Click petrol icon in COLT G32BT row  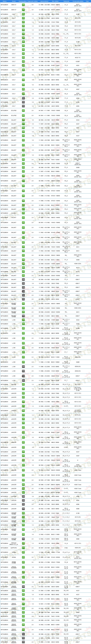pyautogui.click(x=23, y=62)
